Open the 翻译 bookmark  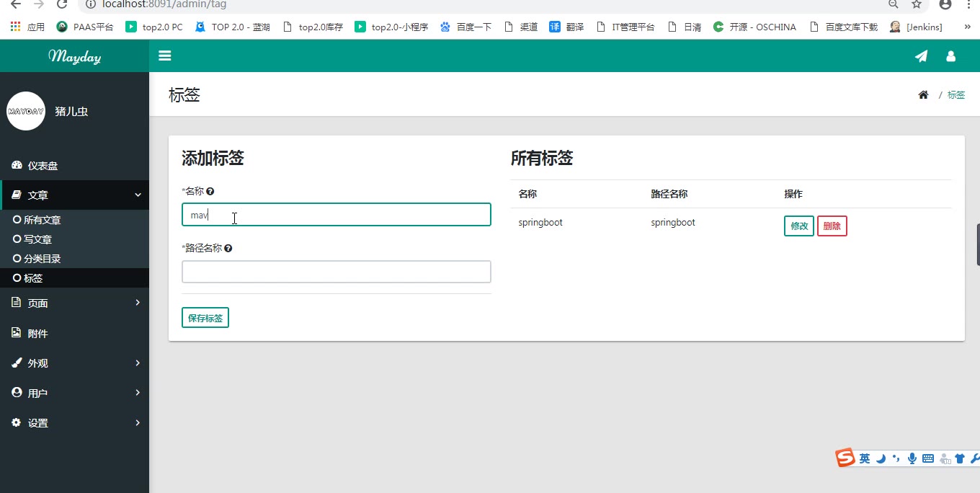coord(566,27)
